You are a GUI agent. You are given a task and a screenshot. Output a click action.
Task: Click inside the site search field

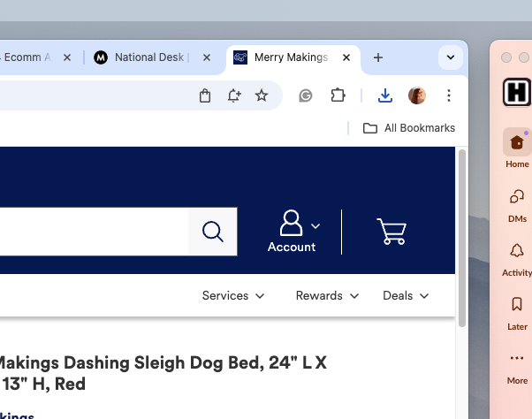point(88,232)
